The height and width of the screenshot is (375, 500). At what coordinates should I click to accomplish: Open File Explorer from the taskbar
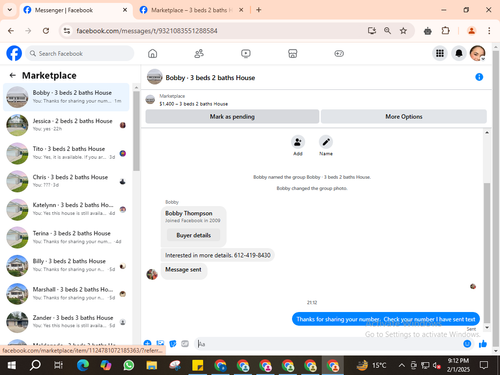pos(152,365)
